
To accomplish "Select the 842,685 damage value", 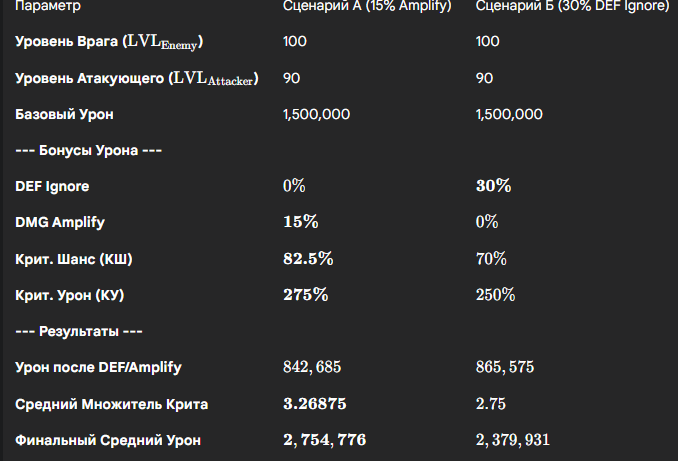I will pyautogui.click(x=312, y=367).
